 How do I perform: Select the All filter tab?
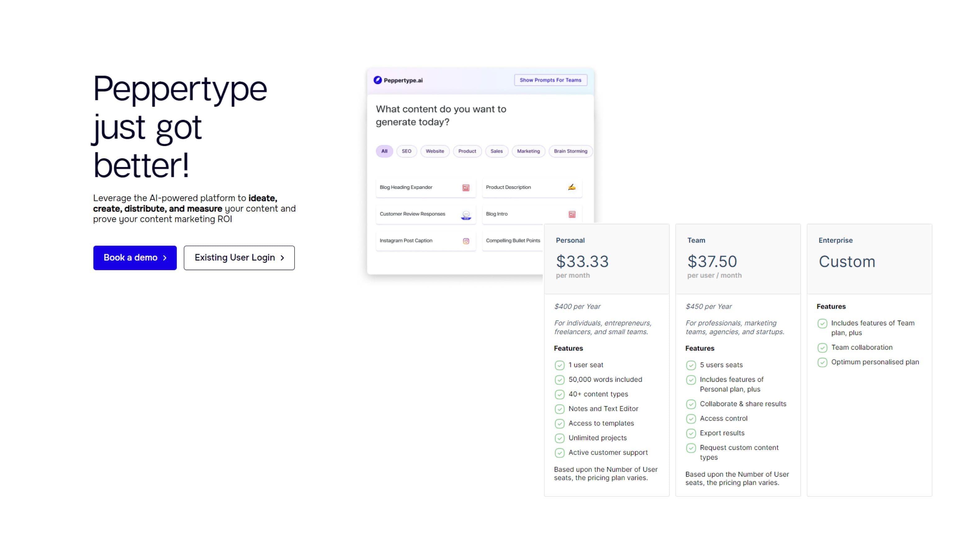[x=384, y=151]
